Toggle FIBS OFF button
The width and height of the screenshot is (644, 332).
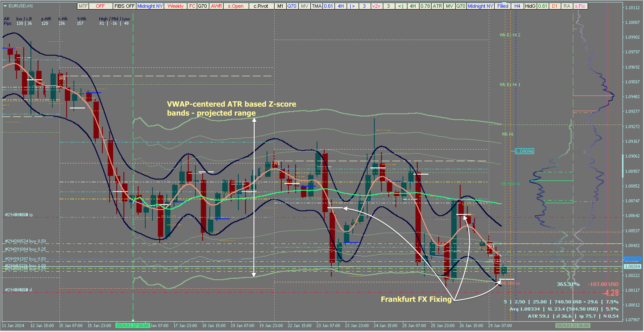coord(125,6)
